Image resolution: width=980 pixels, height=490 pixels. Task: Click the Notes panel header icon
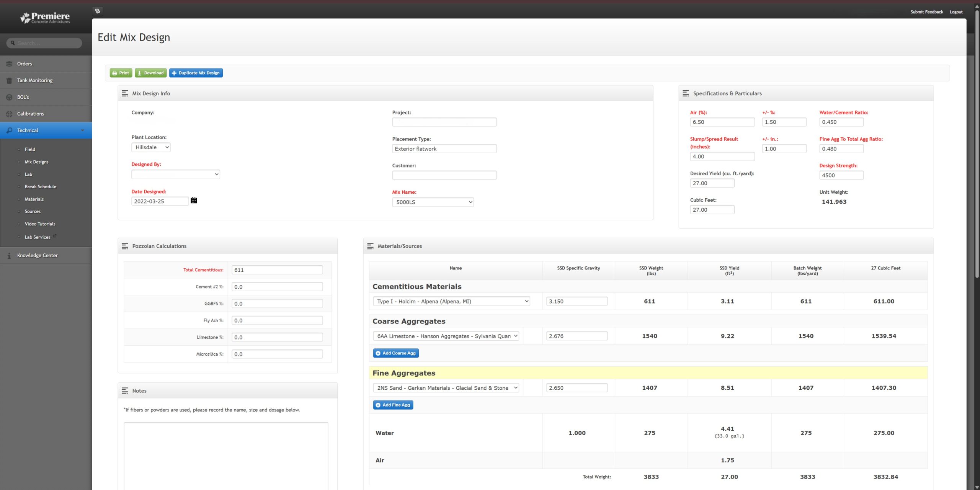[x=125, y=391]
